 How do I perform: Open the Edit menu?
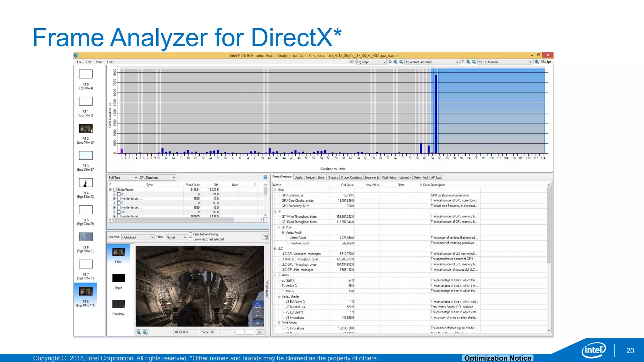click(89, 62)
